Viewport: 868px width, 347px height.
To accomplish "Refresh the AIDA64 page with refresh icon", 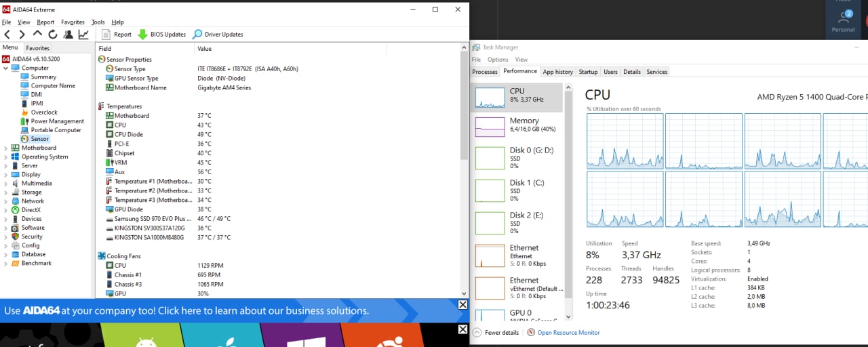I will point(52,34).
